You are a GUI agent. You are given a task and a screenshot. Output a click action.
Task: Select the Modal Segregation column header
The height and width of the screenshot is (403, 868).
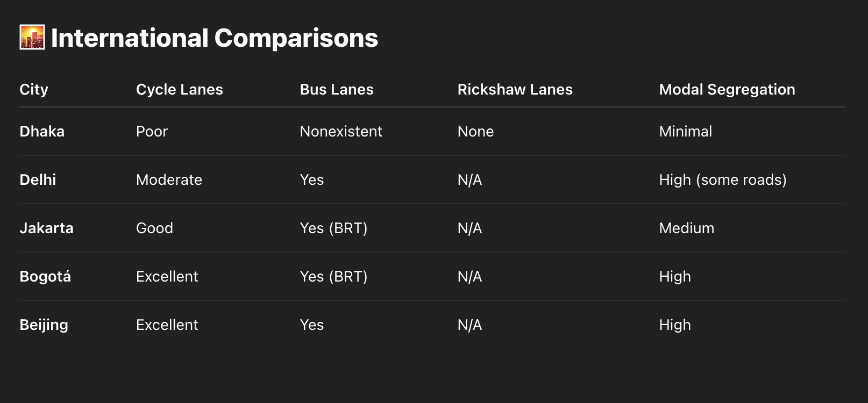point(727,89)
